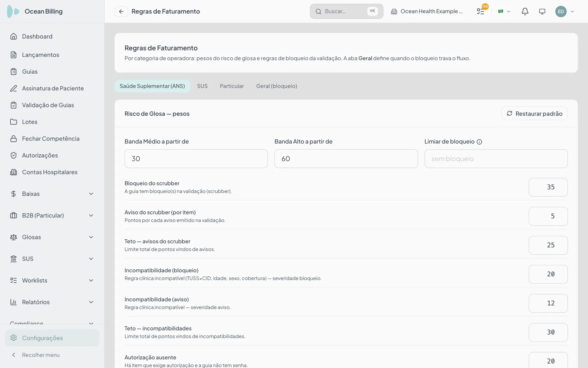Edit the Teto — avisos do scrubber value
The height and width of the screenshot is (368, 588).
[x=548, y=245]
